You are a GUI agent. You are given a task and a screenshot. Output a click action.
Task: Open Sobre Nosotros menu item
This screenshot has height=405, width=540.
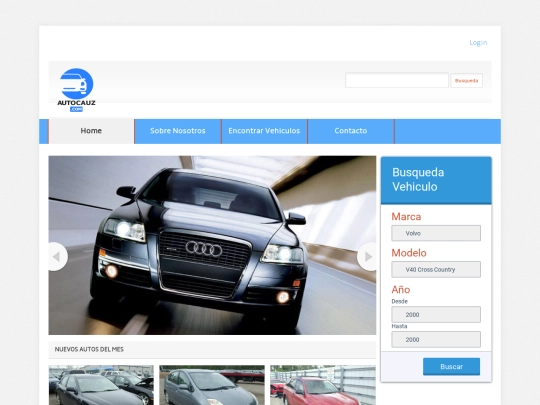click(x=178, y=131)
